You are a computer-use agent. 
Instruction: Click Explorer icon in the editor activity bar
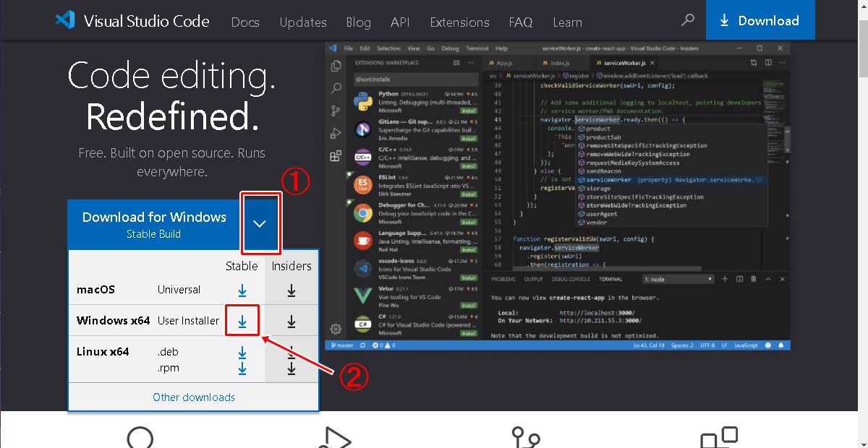336,66
